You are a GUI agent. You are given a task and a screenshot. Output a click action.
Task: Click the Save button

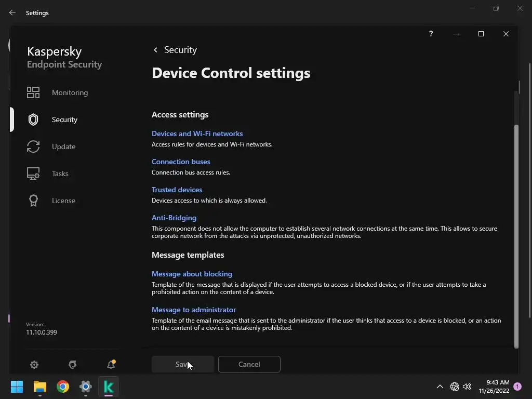point(183,364)
